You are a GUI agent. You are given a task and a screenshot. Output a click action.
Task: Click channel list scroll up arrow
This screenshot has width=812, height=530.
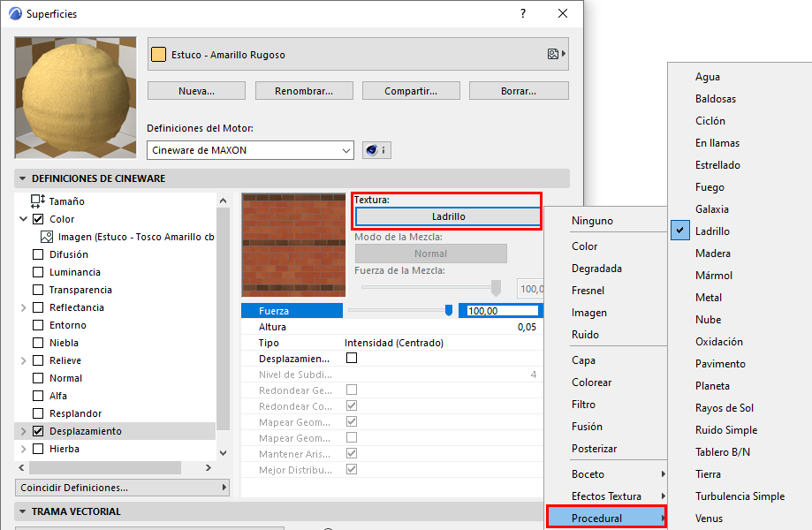224,201
